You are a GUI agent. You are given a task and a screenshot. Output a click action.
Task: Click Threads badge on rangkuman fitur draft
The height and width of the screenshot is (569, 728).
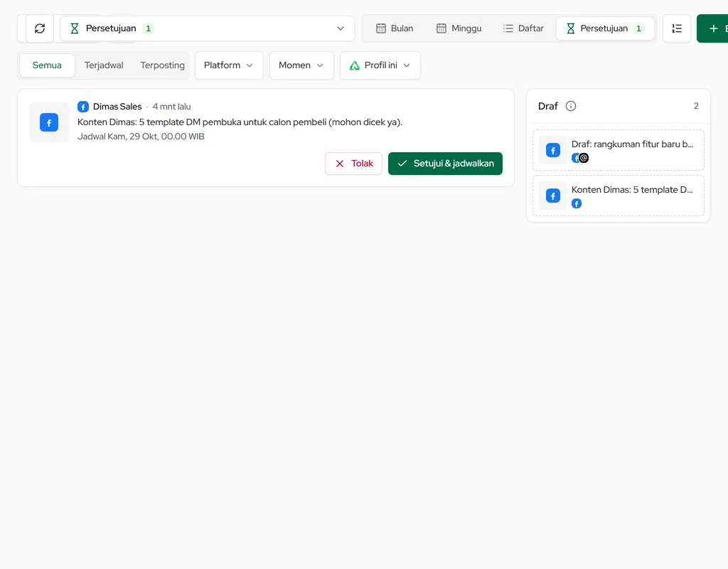point(584,158)
